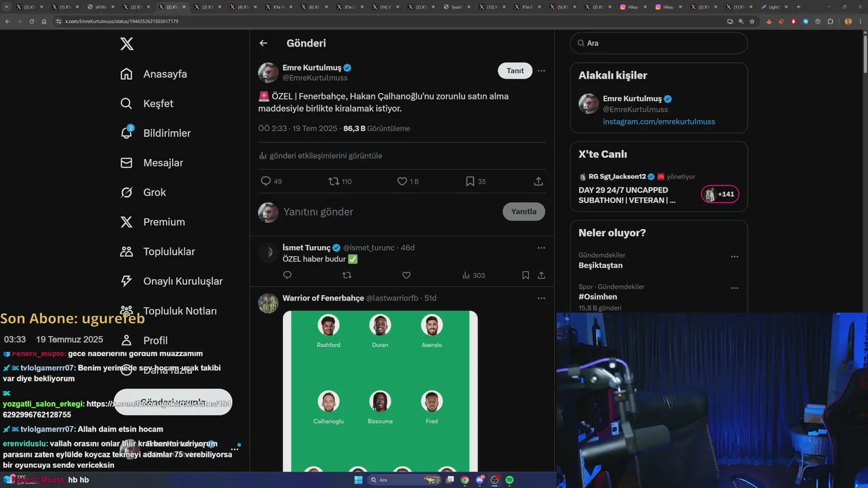
Task: Open the #Osimhen trending topic
Action: [x=597, y=297]
